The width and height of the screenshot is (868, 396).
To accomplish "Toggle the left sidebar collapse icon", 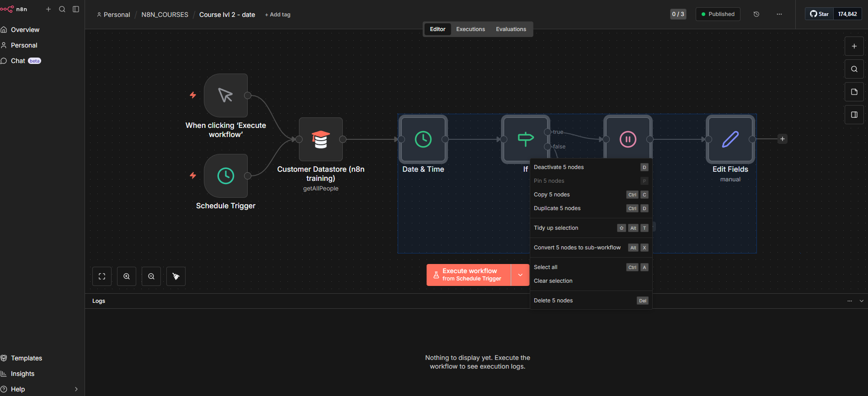I will [76, 9].
